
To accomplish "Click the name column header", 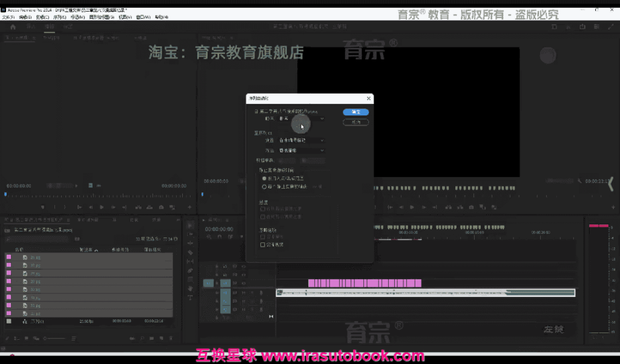I will click(x=19, y=250).
